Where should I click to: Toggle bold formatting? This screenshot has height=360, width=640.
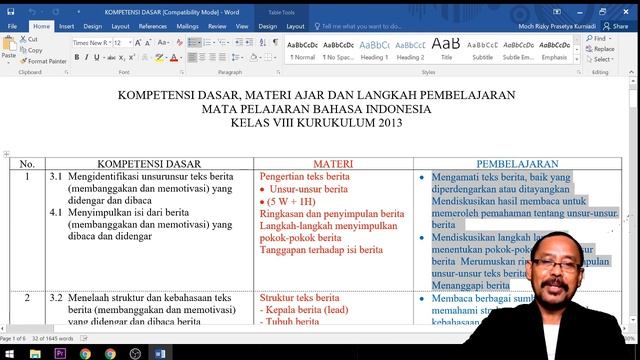(x=77, y=58)
